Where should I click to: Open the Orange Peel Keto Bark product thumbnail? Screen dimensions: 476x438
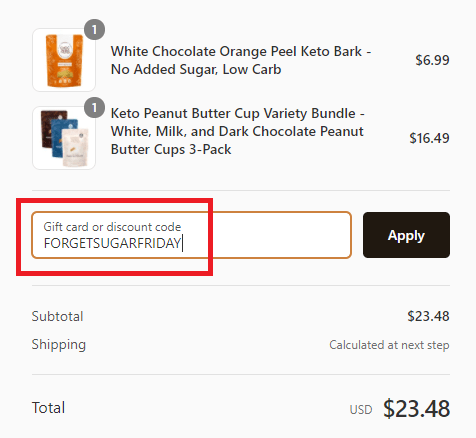pos(64,60)
